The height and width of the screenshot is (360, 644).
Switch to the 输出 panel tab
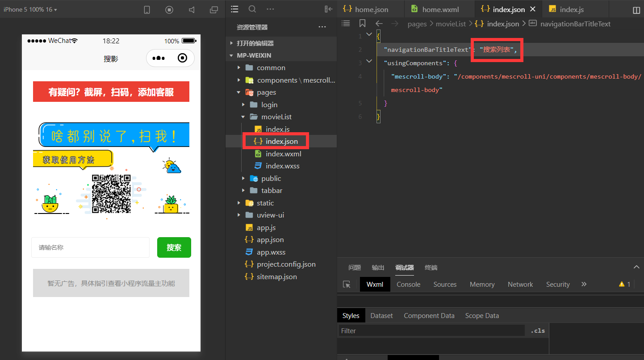point(378,268)
